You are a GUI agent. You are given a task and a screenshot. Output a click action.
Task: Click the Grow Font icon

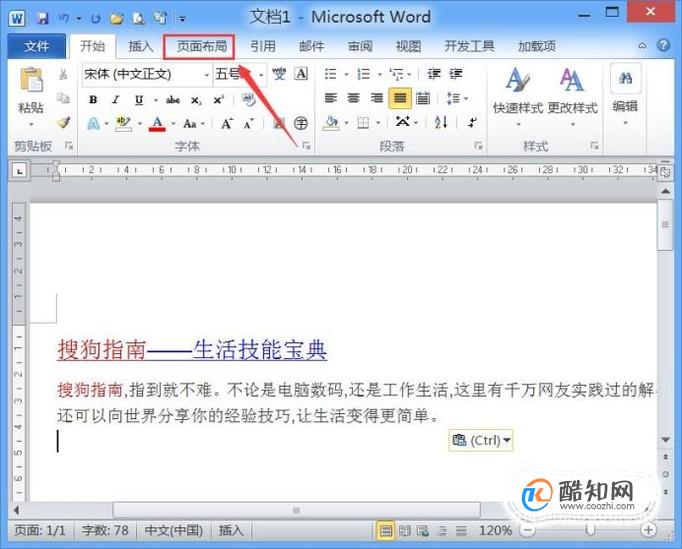pos(227,124)
